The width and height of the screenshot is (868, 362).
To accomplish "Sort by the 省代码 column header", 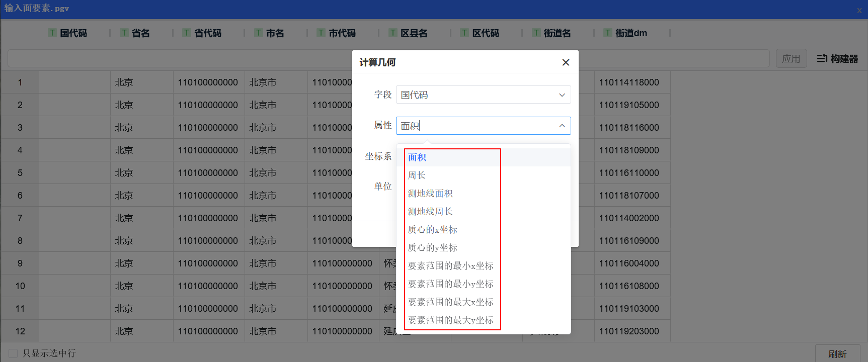I will pos(207,33).
